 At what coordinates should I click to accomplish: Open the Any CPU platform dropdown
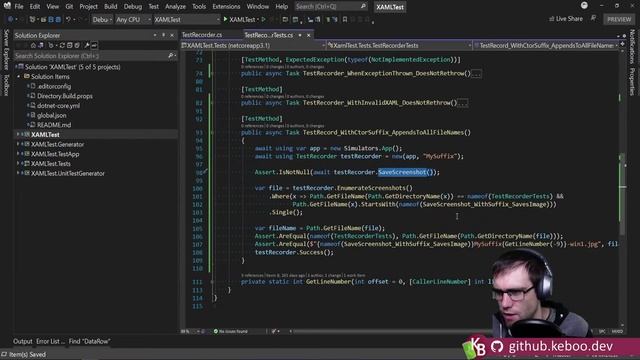point(133,19)
